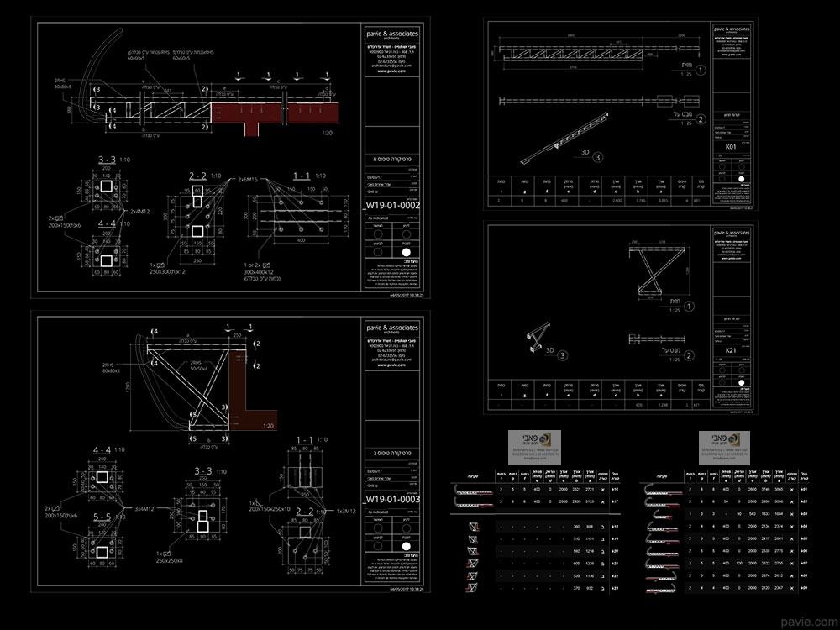
Task: Click the 2 - 2 section title on top sheet
Action: tap(197, 176)
